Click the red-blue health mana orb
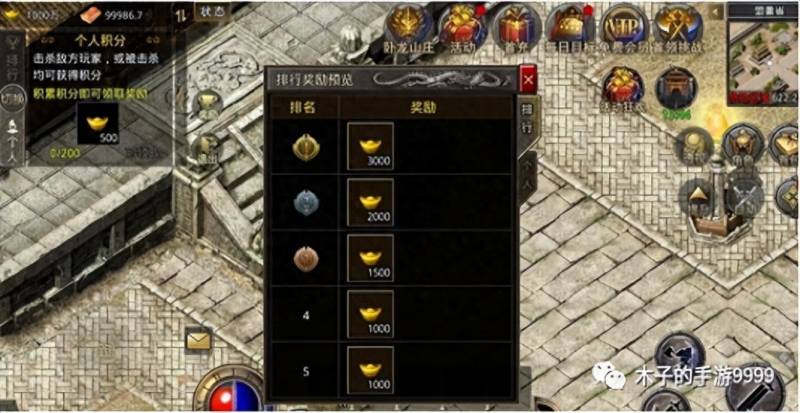Viewport: 800px width, 413px height. [229, 394]
